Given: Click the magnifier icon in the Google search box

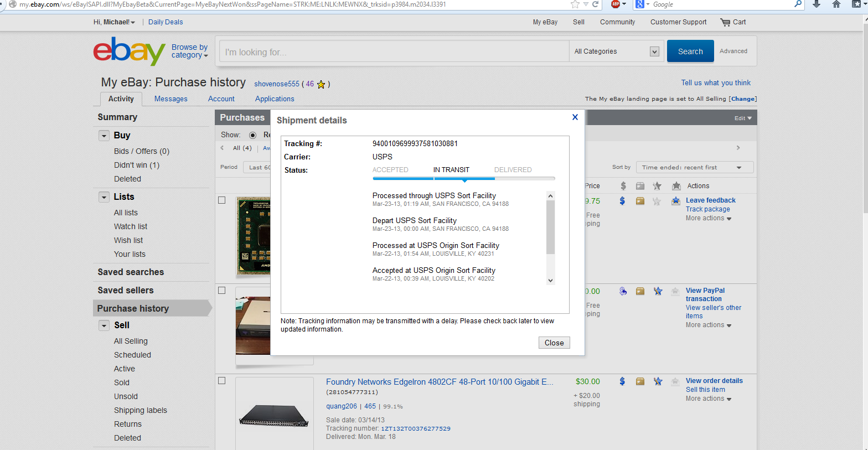Looking at the screenshot, I should pyautogui.click(x=798, y=4).
